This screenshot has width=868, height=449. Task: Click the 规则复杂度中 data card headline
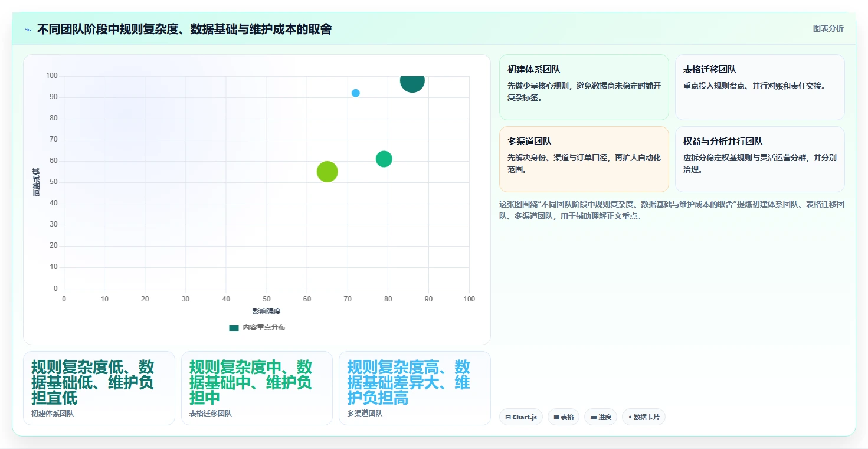click(251, 382)
